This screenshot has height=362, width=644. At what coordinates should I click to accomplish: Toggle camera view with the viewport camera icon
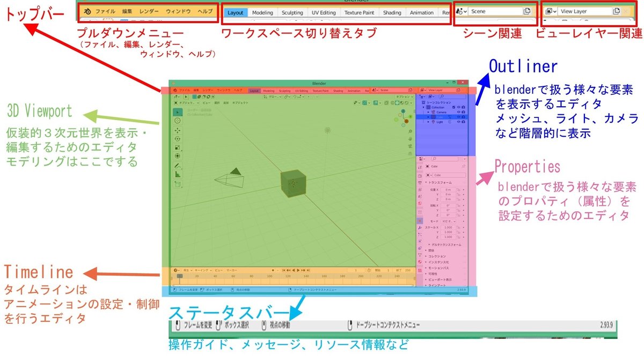pos(410,146)
